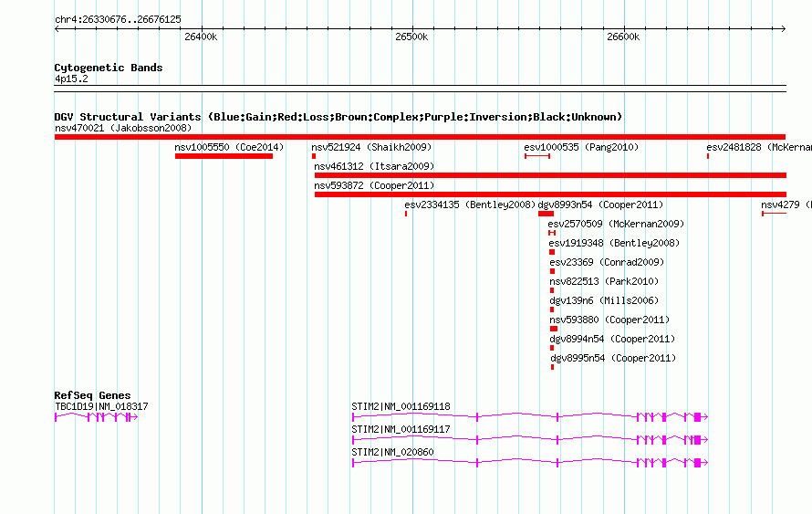Image resolution: width=812 pixels, height=514 pixels.
Task: Click the dgv8993n54 (Cooper2011) label
Action: [600, 205]
